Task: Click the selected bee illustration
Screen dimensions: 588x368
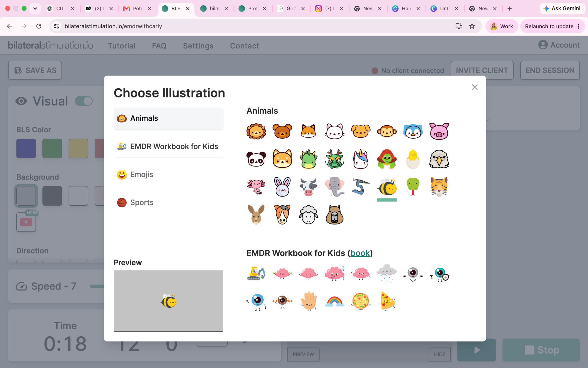Action: click(x=387, y=187)
